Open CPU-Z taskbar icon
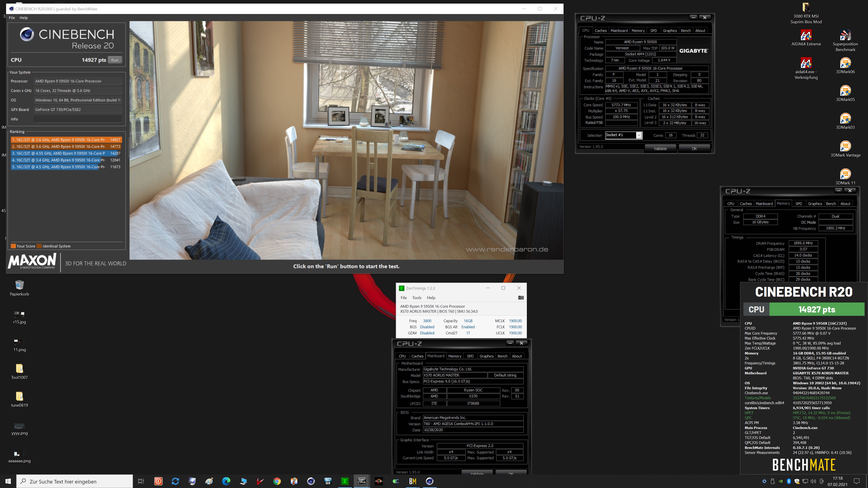 [362, 481]
